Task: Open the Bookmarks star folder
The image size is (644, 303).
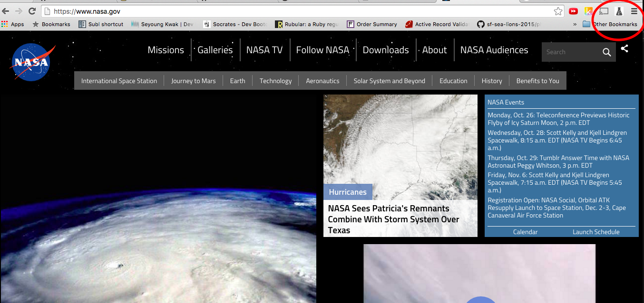Action: (x=51, y=24)
